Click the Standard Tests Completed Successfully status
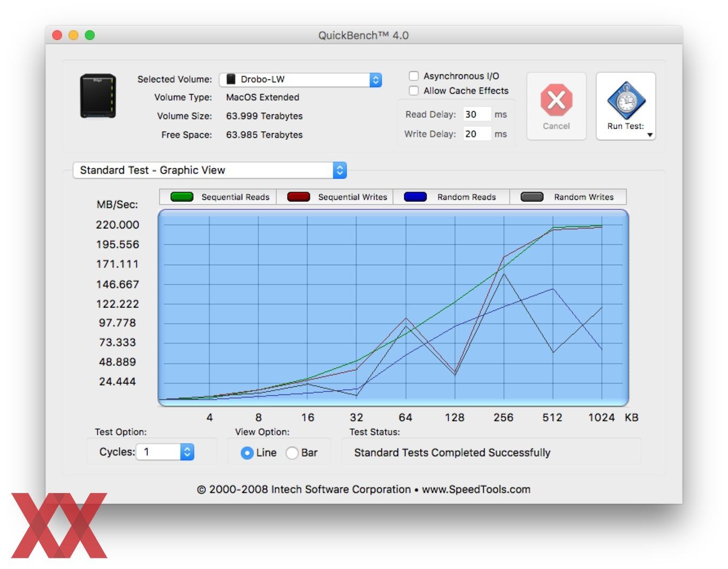Screen dimensions: 728x569 (x=452, y=453)
